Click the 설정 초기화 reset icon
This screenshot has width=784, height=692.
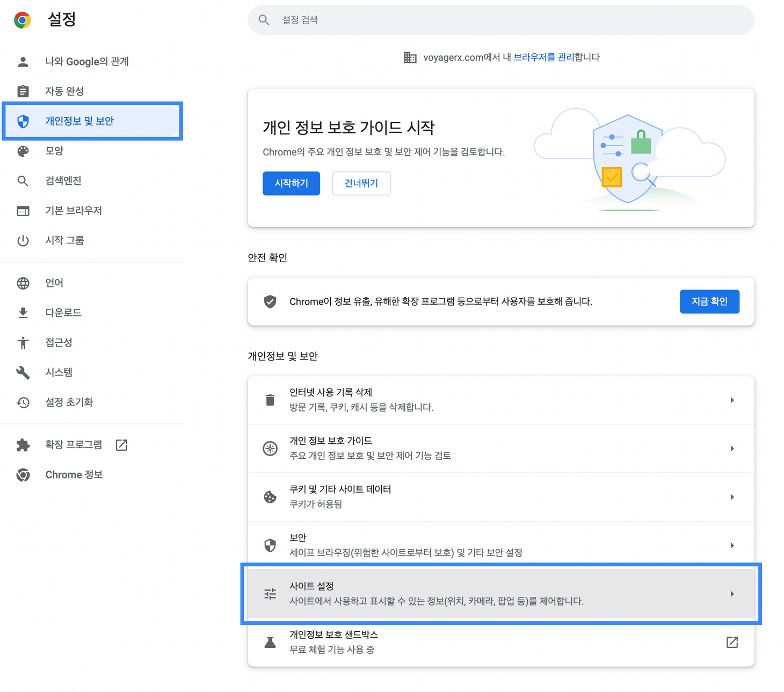(23, 402)
